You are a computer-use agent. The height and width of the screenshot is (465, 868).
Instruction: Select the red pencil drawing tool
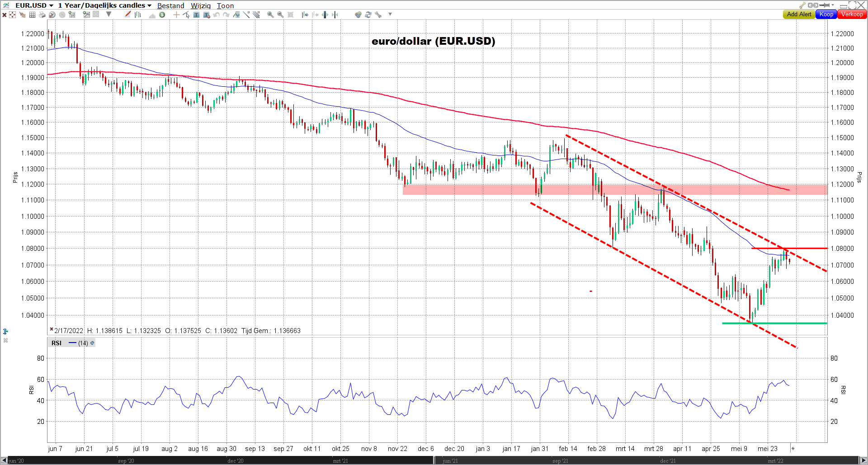pyautogui.click(x=128, y=14)
